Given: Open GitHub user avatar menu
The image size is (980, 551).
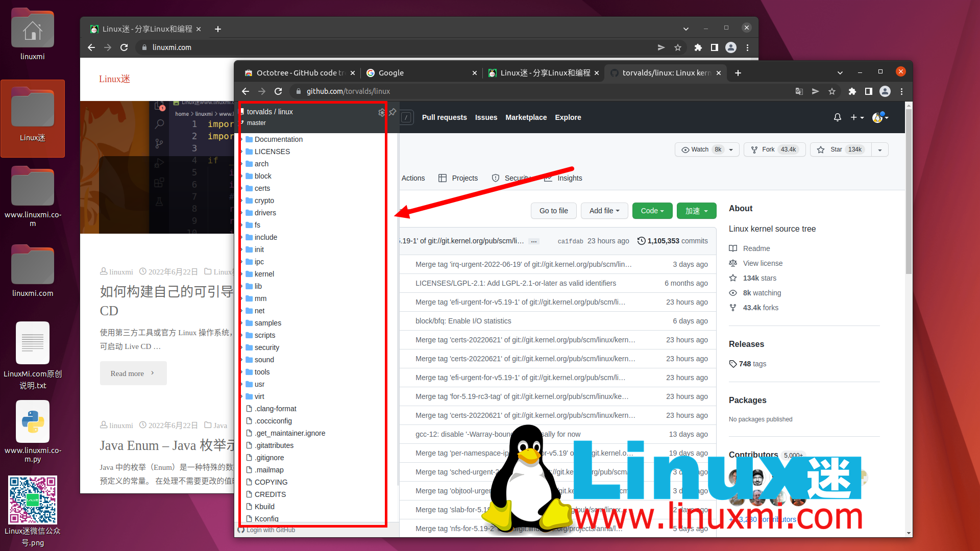Looking at the screenshot, I should point(880,117).
